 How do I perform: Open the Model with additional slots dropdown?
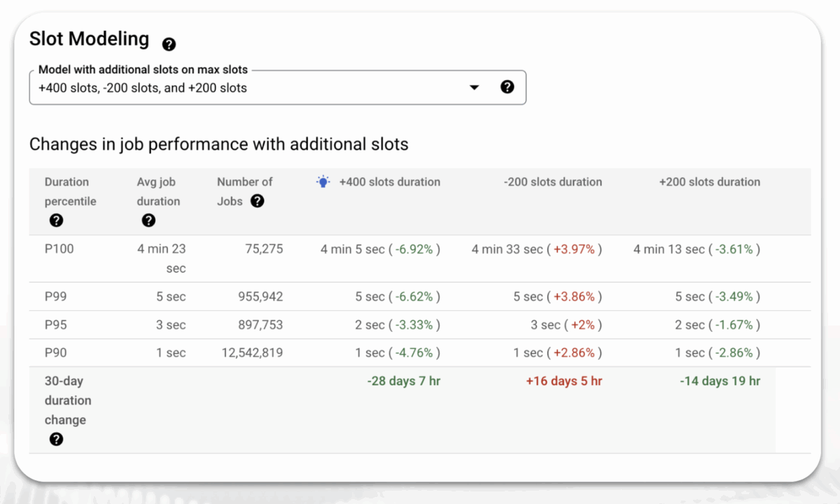475,87
